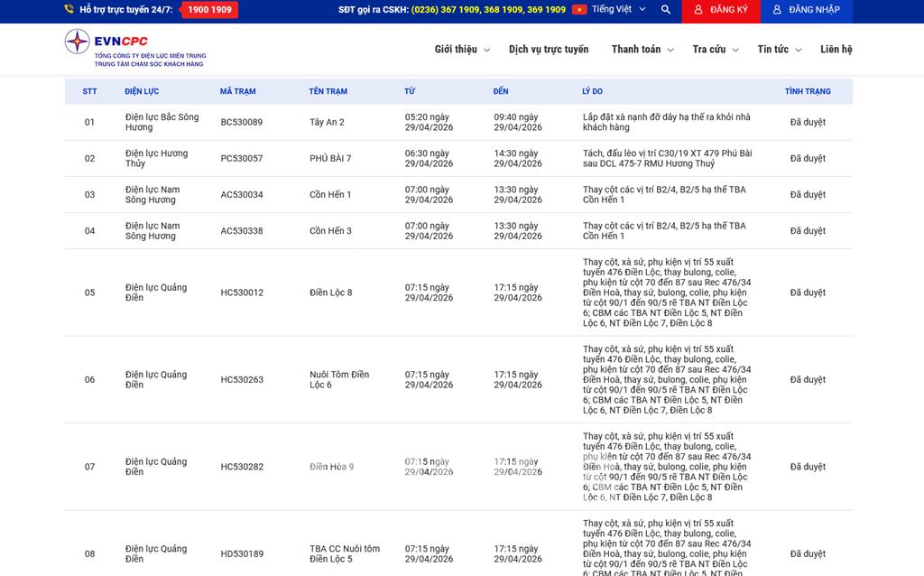Click the phone support icon
This screenshot has width=924, height=576.
point(69,10)
